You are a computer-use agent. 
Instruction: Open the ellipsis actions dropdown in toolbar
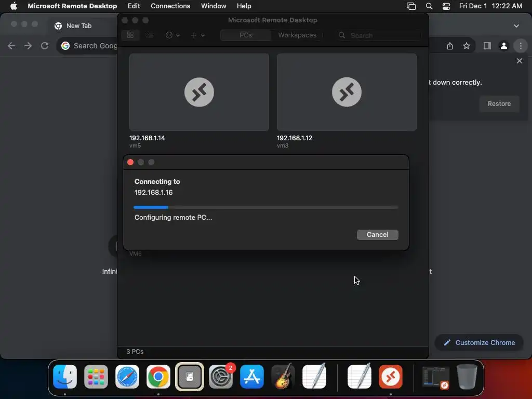tap(172, 35)
